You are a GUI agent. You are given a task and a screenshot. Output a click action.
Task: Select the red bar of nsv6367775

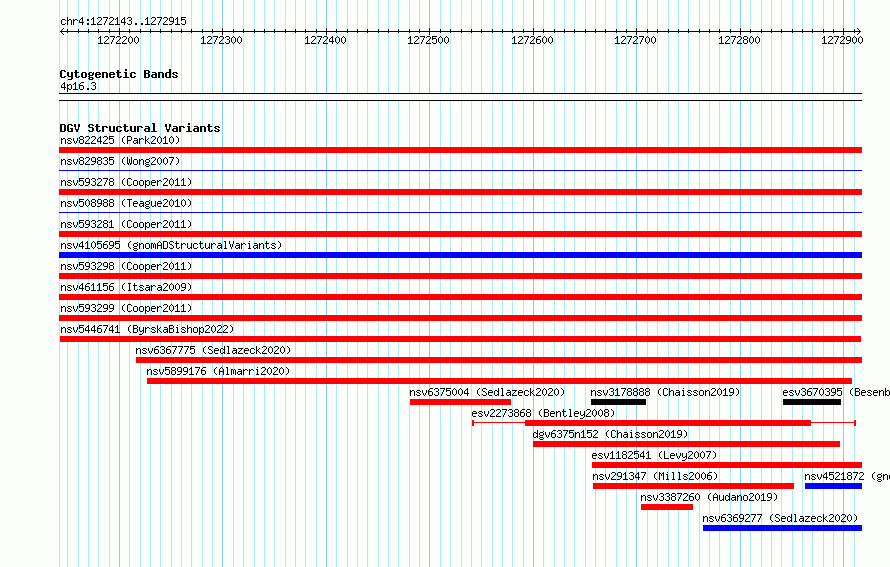pyautogui.click(x=499, y=360)
